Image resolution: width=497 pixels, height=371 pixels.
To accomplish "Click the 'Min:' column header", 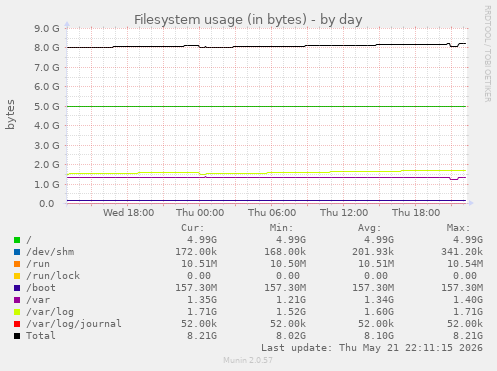I will (x=282, y=228).
